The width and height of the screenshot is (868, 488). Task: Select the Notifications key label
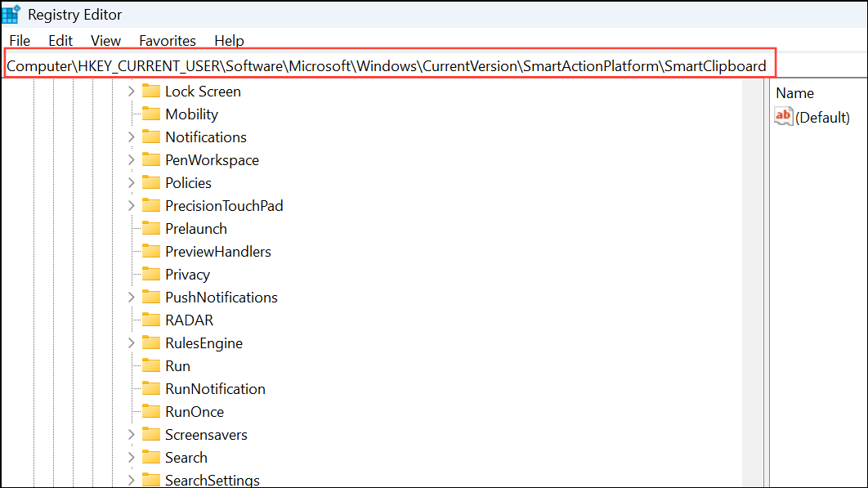(x=206, y=137)
